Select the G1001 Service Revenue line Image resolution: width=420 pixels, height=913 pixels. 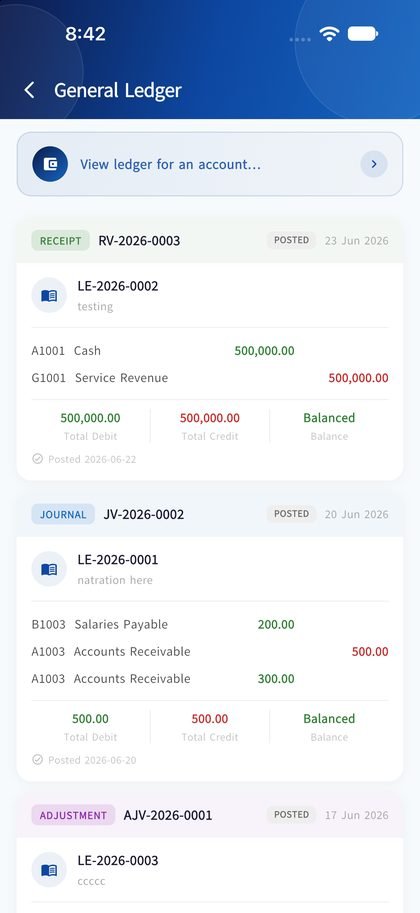click(x=210, y=378)
